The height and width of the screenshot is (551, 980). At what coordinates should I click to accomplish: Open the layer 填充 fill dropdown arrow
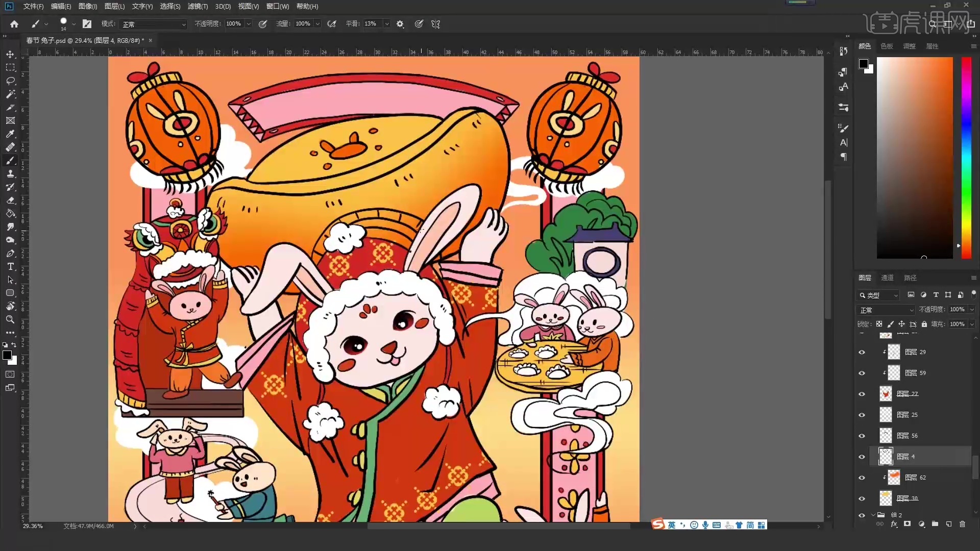pos(971,324)
